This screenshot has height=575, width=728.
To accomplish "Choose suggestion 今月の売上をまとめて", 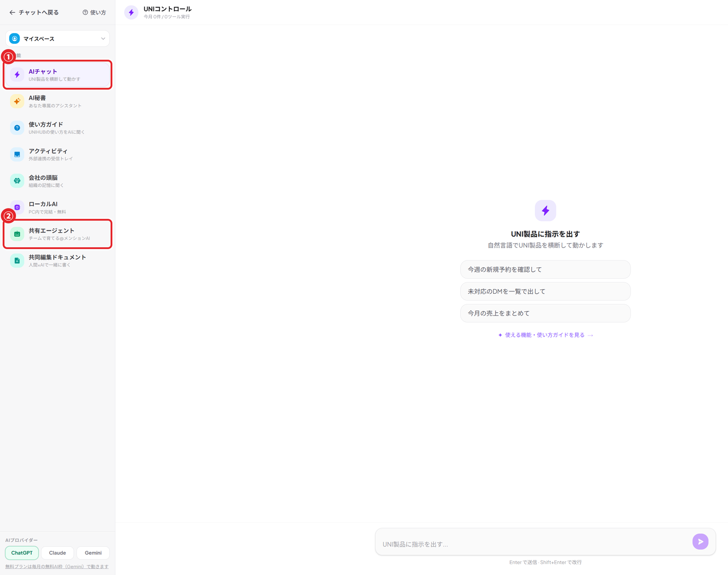I will (545, 313).
